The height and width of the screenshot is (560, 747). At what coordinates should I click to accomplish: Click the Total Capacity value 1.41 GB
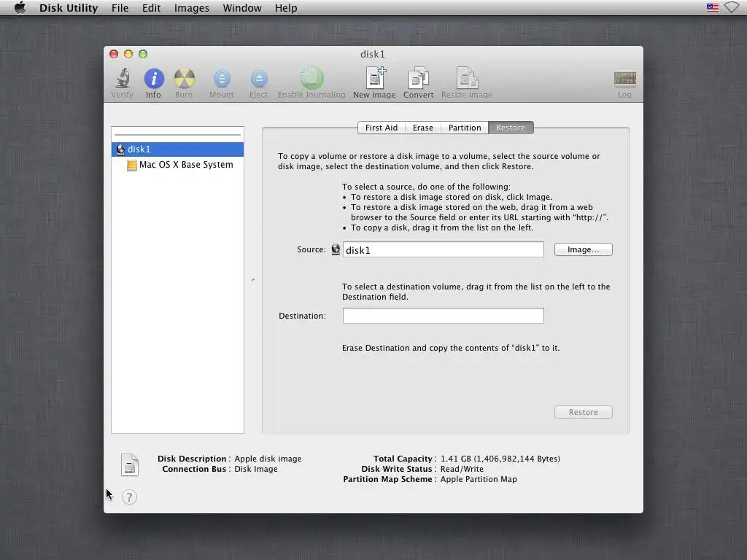point(500,459)
